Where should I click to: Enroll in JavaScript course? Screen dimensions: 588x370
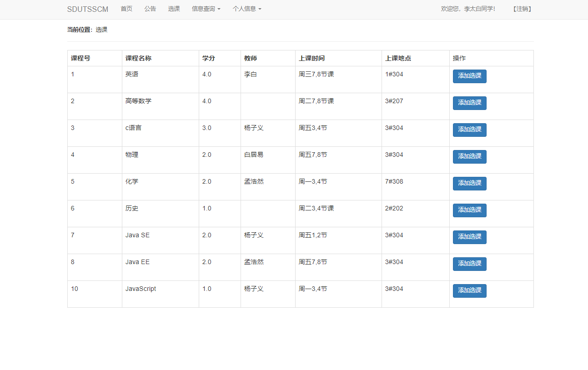[469, 290]
